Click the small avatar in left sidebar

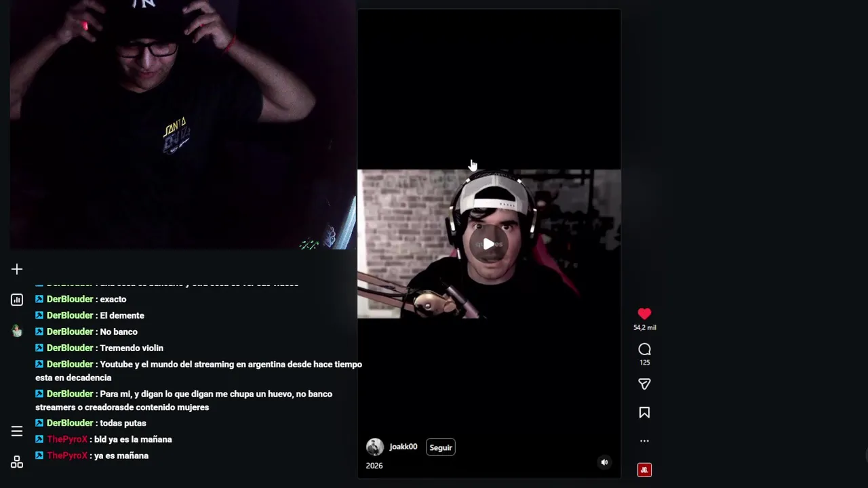(x=17, y=331)
